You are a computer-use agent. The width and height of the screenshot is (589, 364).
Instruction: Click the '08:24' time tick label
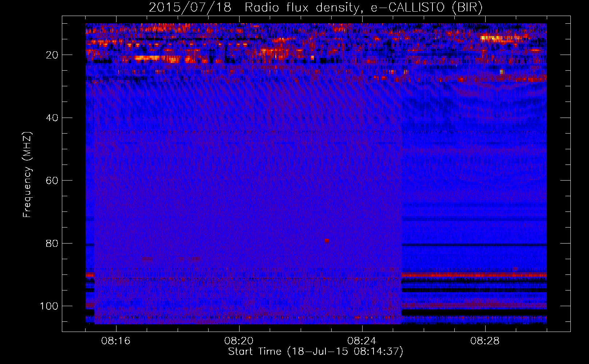point(362,341)
